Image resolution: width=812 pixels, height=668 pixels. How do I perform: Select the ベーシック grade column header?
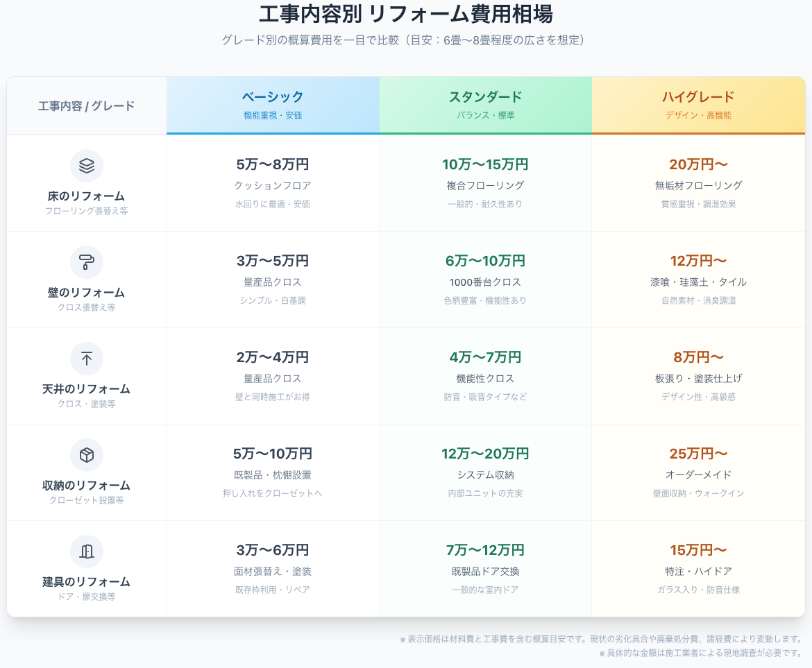[273, 105]
